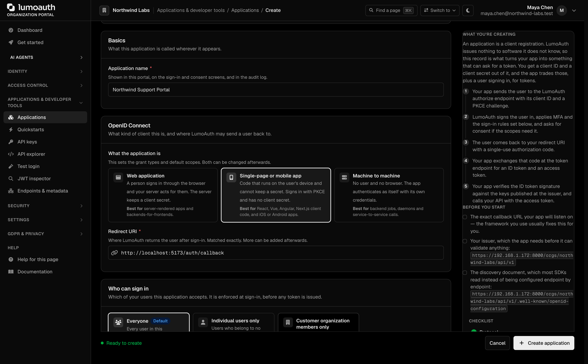Click the Web application window icon
This screenshot has height=364, width=588.
click(x=118, y=177)
